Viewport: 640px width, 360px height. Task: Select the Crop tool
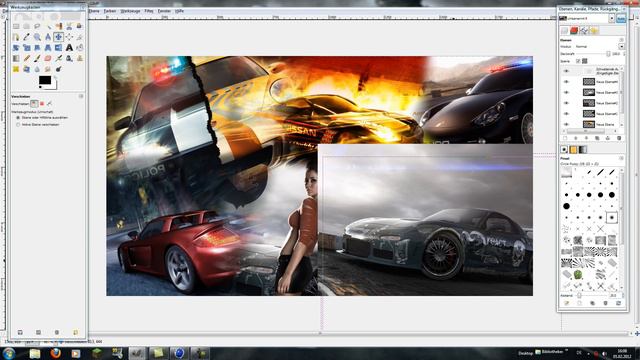(80, 37)
